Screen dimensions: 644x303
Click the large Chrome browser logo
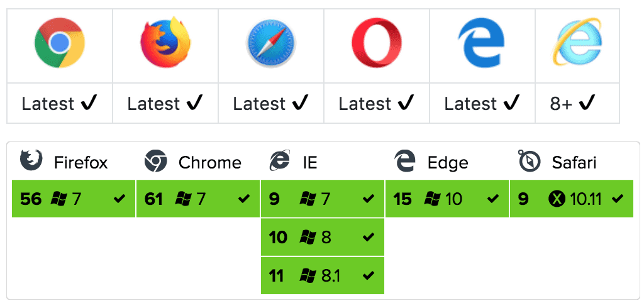coord(60,42)
